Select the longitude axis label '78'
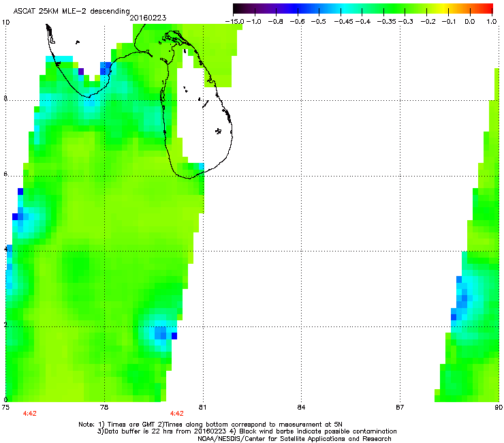This screenshot has width=504, height=443. pos(104,408)
